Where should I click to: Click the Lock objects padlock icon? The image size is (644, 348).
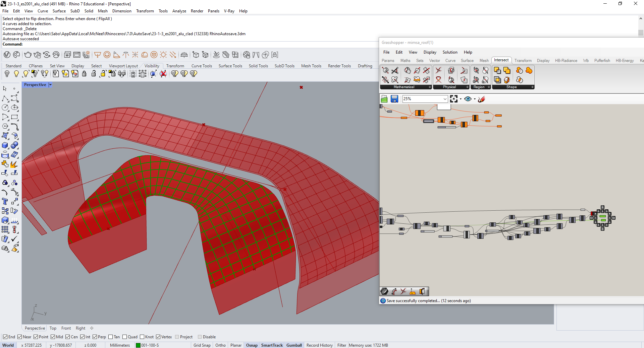point(84,74)
